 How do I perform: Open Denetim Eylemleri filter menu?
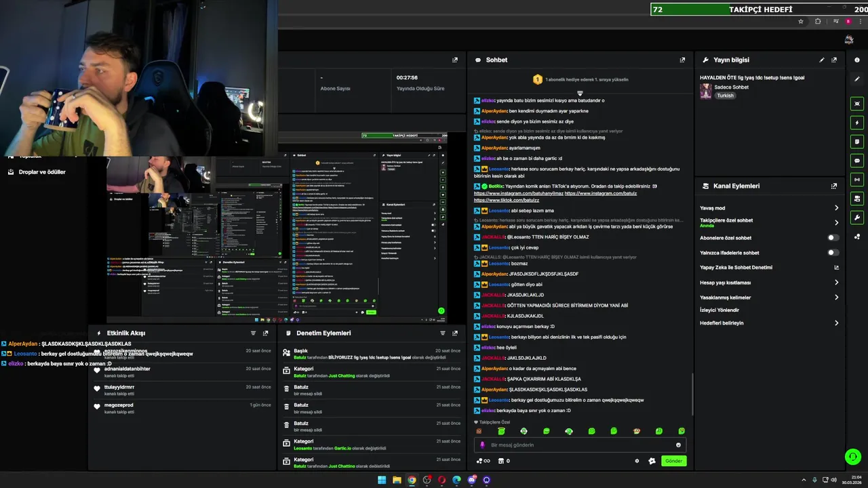[443, 333]
